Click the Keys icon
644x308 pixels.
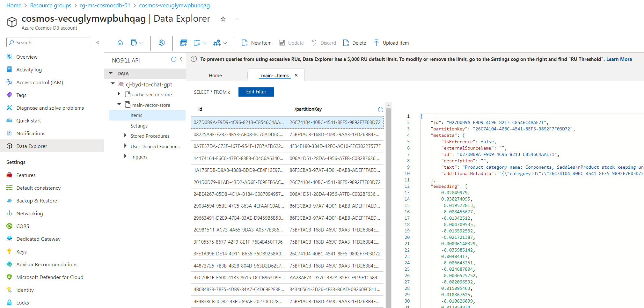10,252
